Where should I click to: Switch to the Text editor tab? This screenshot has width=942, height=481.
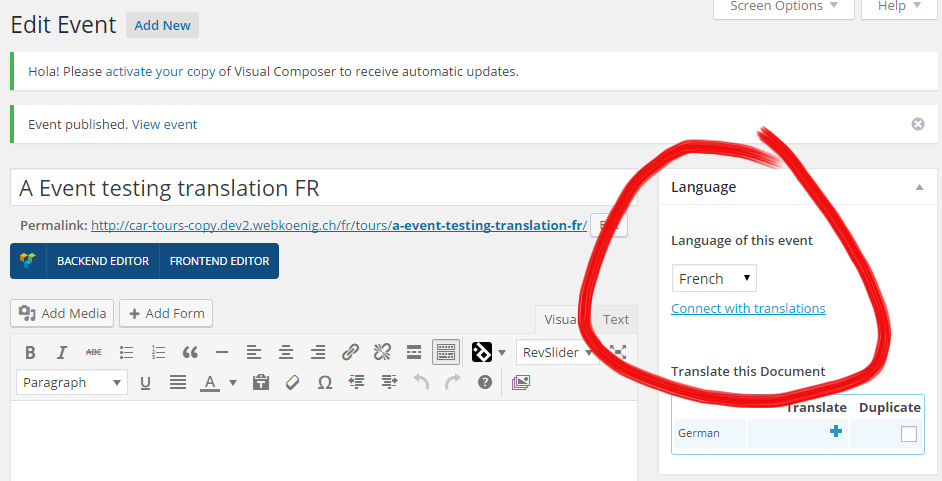pyautogui.click(x=616, y=320)
